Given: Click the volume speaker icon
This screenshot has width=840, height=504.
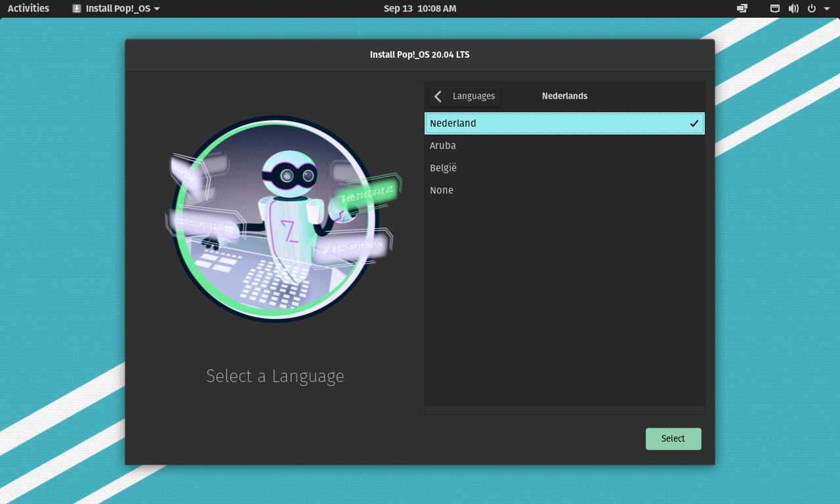Looking at the screenshot, I should 793,9.
